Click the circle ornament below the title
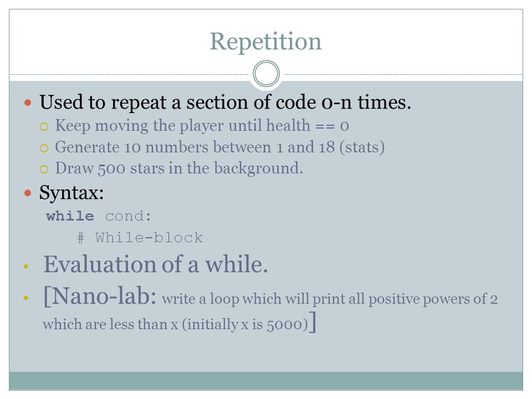Screen dimensions: 532x399 (267, 74)
